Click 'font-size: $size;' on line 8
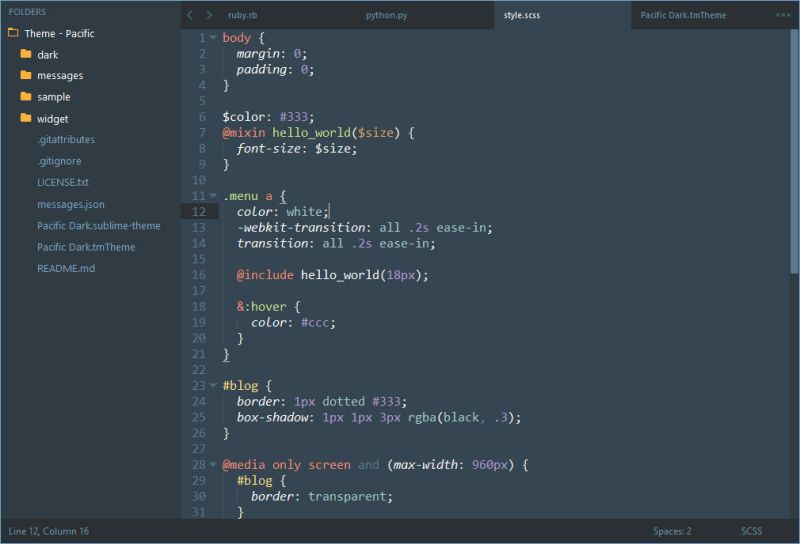800x544 pixels. (297, 149)
